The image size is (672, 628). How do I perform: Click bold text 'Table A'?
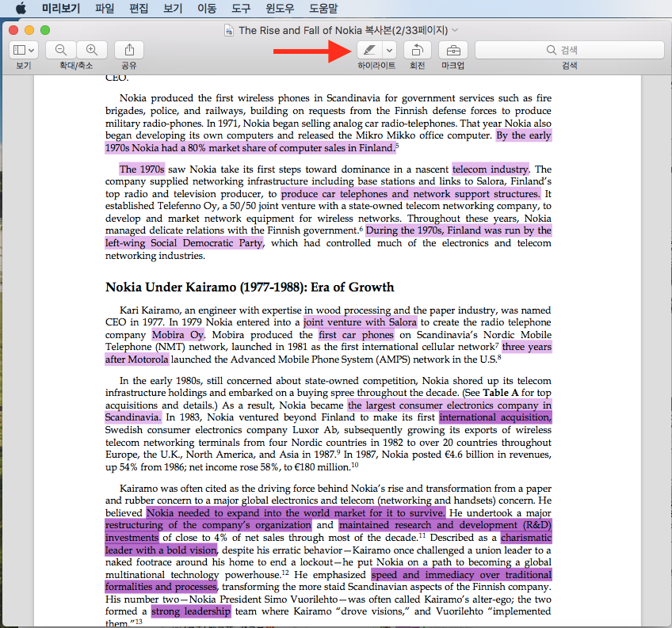click(x=501, y=393)
